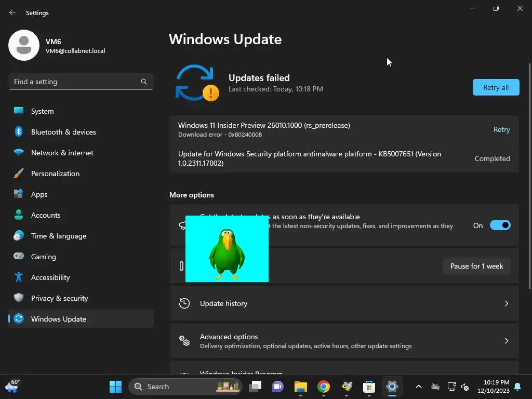Launch Google Chrome from taskbar
Viewport: 532px width, 399px height.
[x=323, y=387]
